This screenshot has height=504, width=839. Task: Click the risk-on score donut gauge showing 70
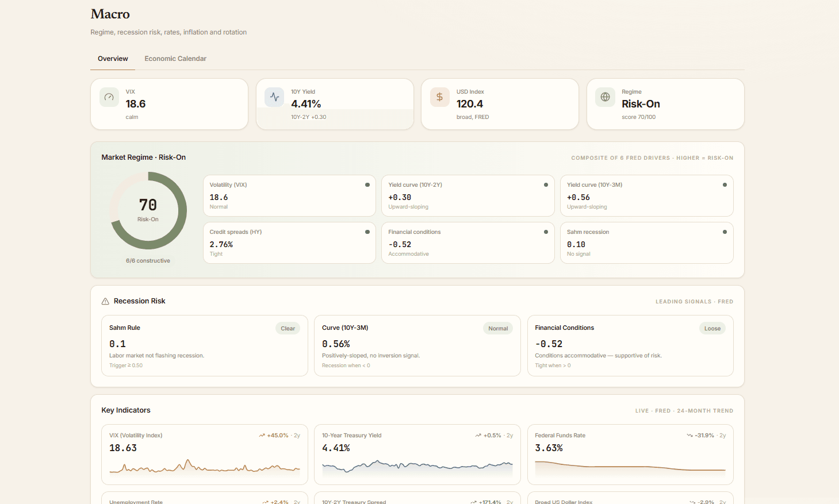tap(148, 210)
